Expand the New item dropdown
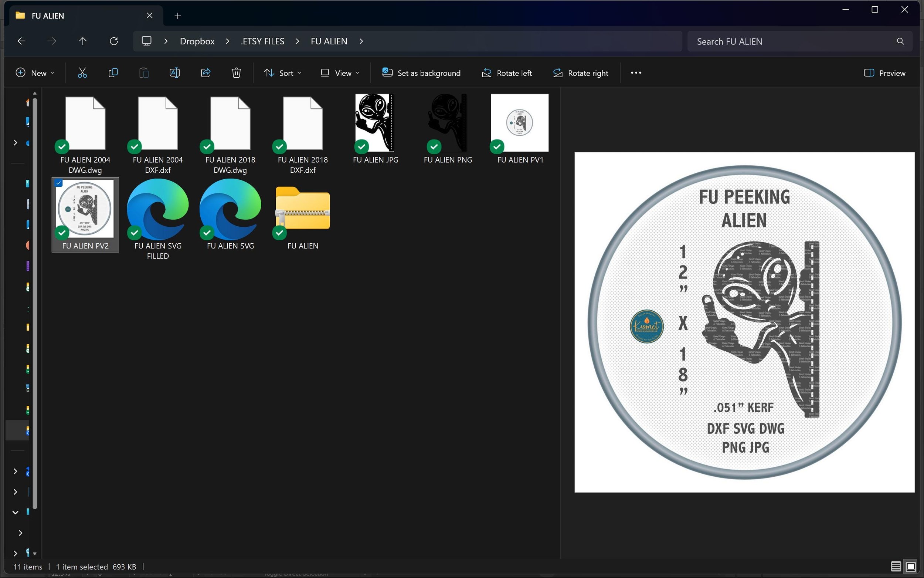 [x=35, y=73]
